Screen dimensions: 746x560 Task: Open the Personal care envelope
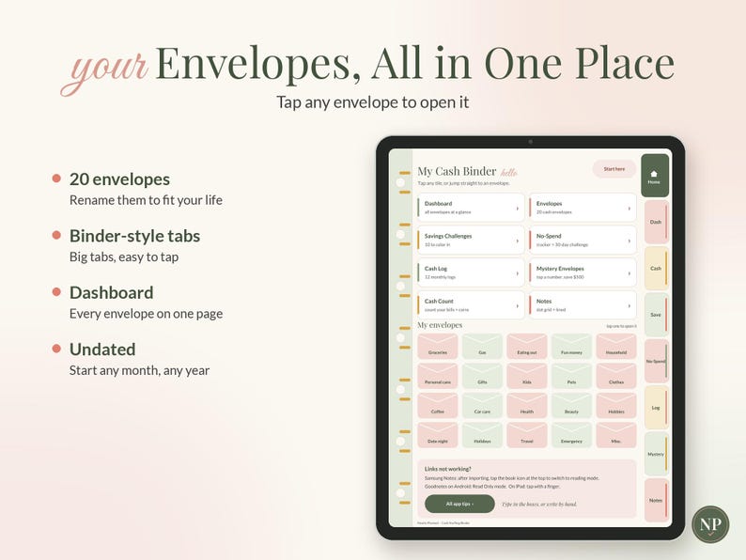coord(437,376)
